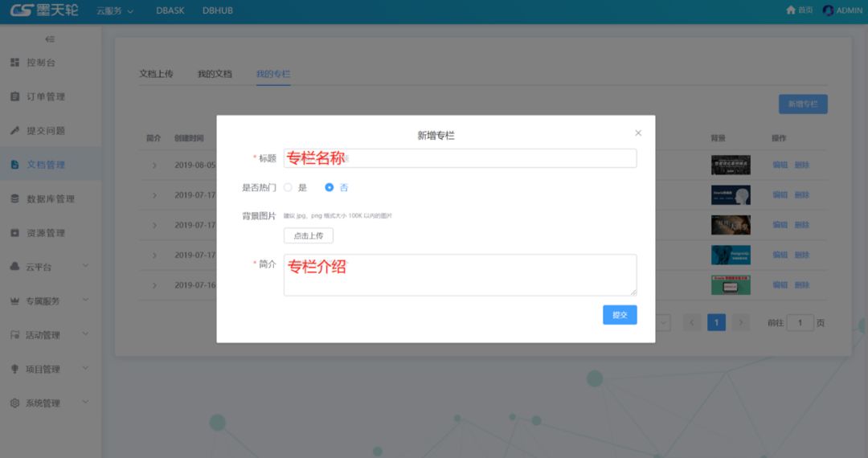The image size is (868, 458).
Task: Click the 提交问题 pencil icon
Action: point(15,130)
